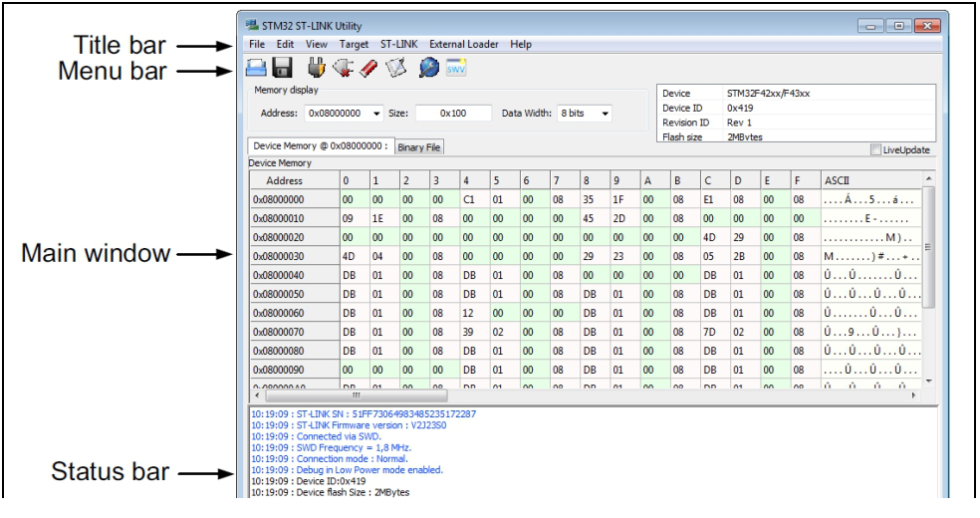Image resolution: width=980 pixels, height=518 pixels.
Task: Click the vertical scrollbar thumb of memory table
Action: [929, 247]
